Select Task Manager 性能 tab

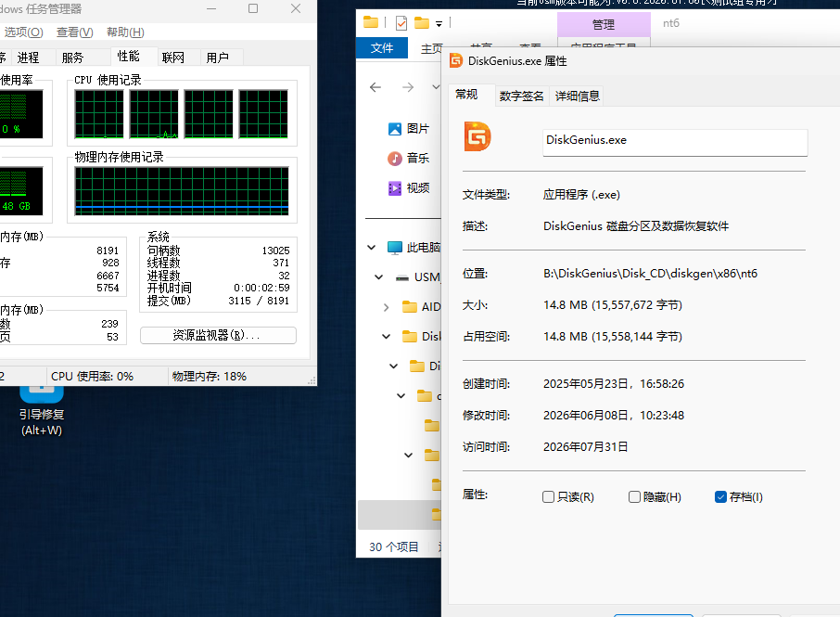(129, 57)
